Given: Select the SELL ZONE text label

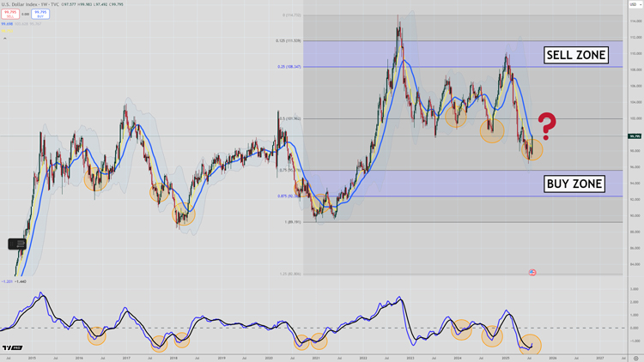Looking at the screenshot, I should [x=576, y=55].
